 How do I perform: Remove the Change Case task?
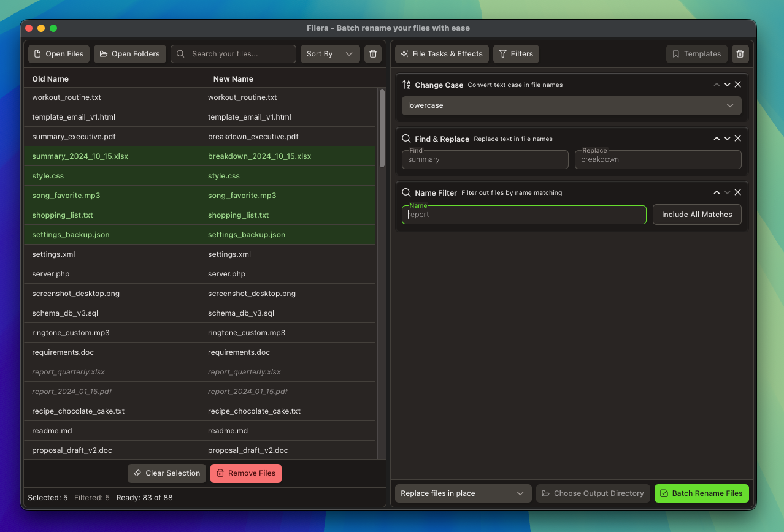(x=738, y=85)
